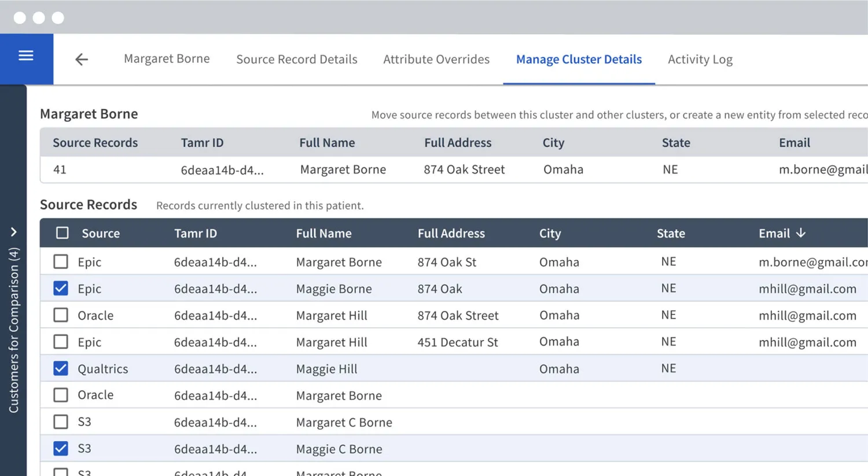Sort by the Source column header
The width and height of the screenshot is (868, 476).
point(101,233)
